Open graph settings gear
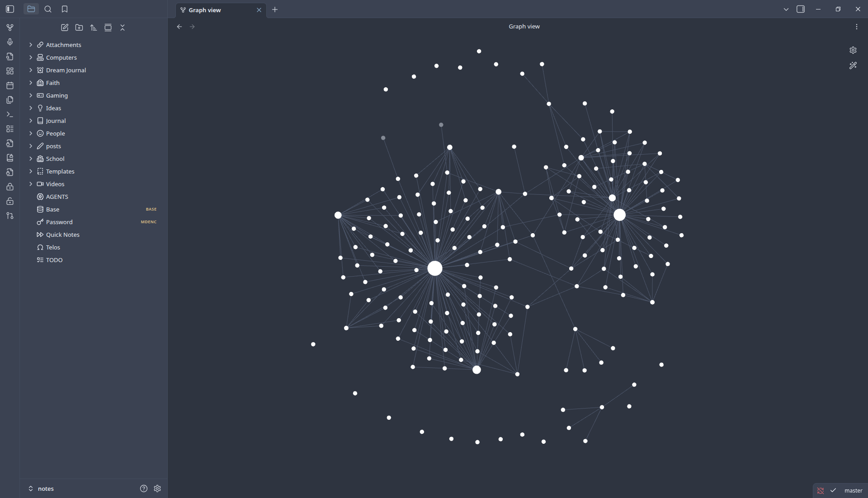868x498 pixels. coord(853,50)
